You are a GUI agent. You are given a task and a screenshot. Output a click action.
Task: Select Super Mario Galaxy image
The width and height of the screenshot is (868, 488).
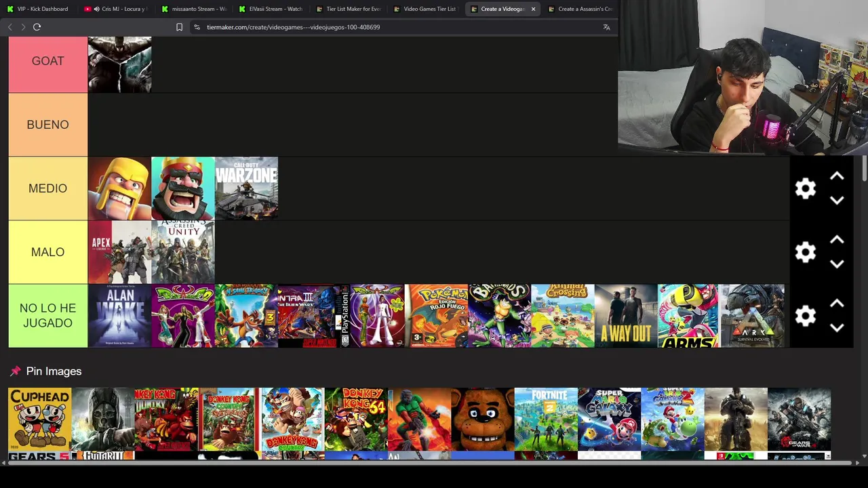tap(609, 419)
